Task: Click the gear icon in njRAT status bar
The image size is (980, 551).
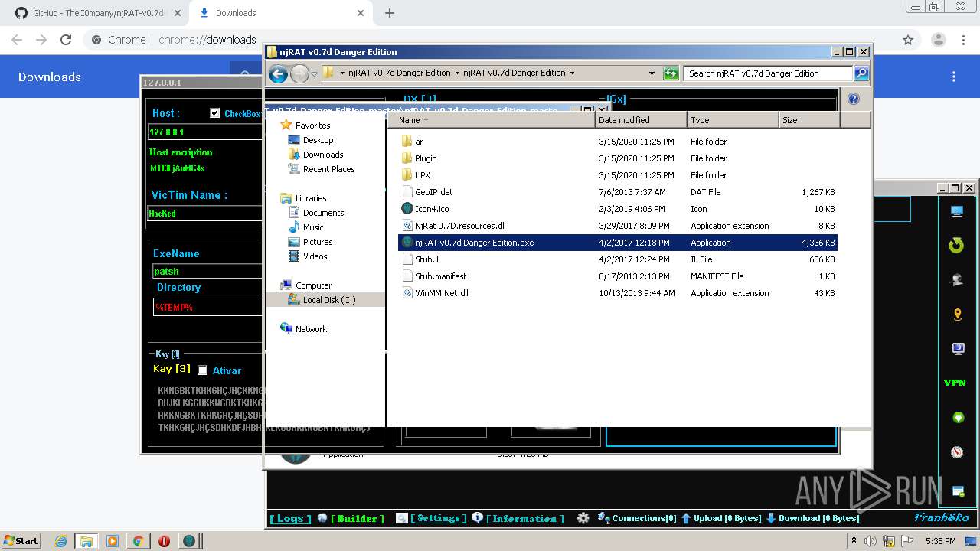Action: 583,518
